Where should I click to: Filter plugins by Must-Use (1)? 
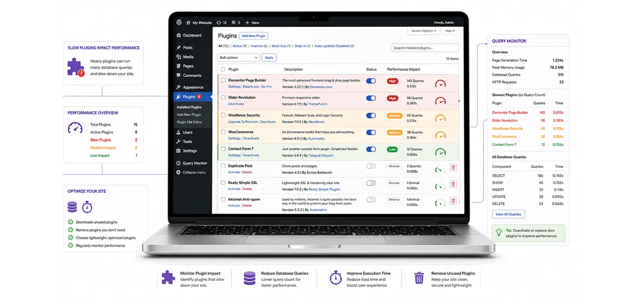click(281, 46)
